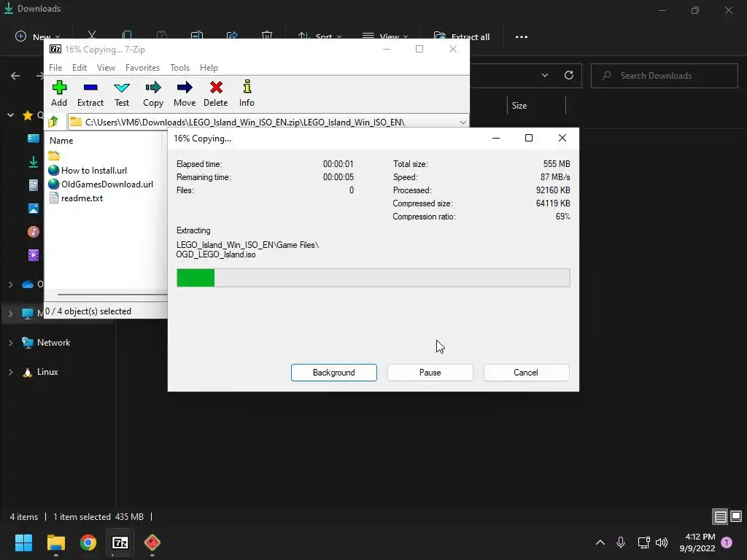Click the Explorer Back arrow
The height and width of the screenshot is (560, 747).
coord(15,76)
